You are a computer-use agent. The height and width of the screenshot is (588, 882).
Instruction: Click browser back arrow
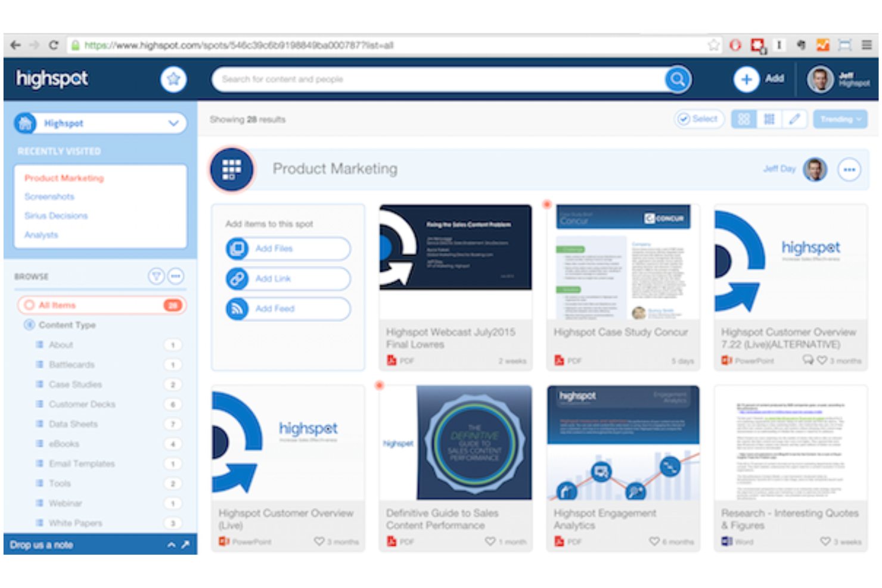(15, 45)
